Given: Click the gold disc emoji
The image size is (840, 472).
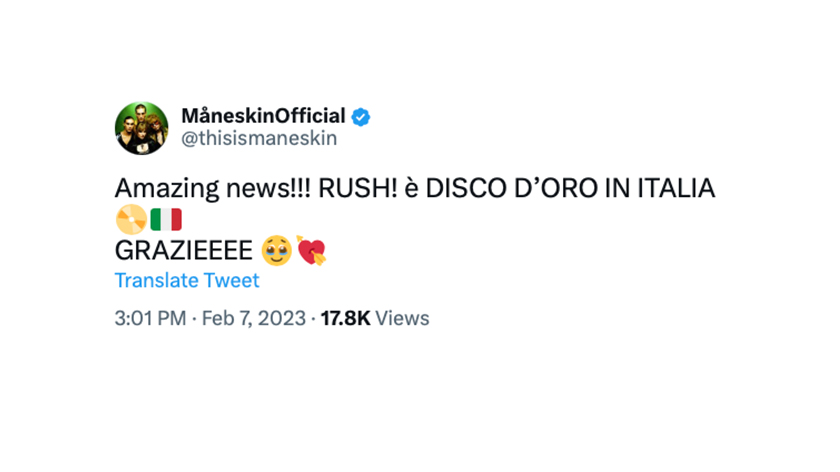Looking at the screenshot, I should (x=131, y=219).
